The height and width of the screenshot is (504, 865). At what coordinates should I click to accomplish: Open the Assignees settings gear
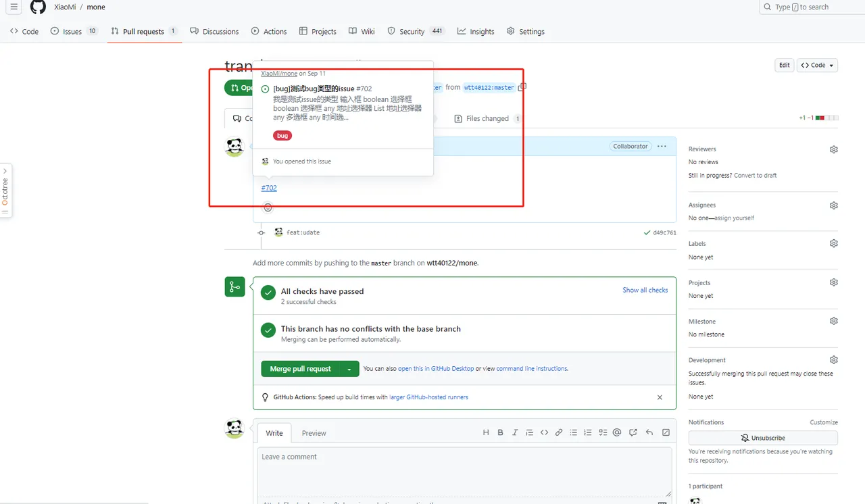click(834, 205)
